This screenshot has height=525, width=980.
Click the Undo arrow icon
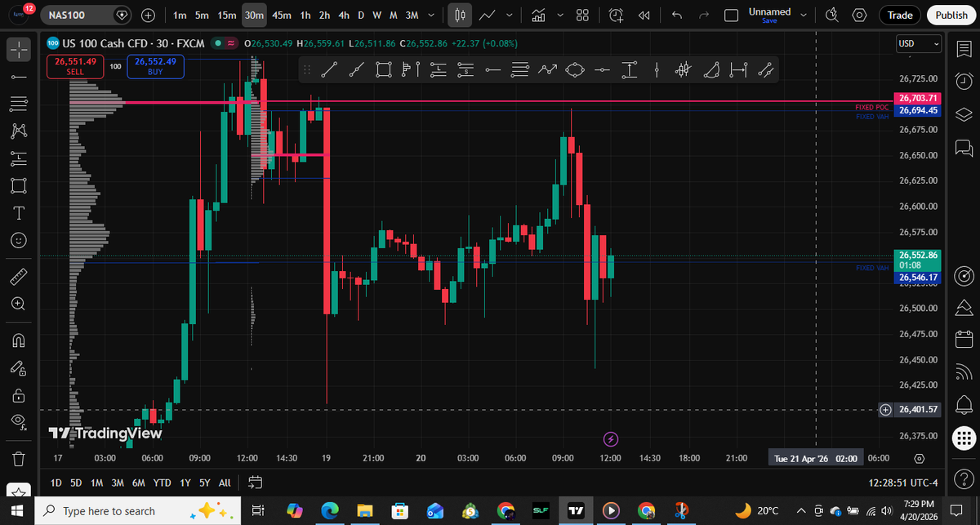click(675, 14)
